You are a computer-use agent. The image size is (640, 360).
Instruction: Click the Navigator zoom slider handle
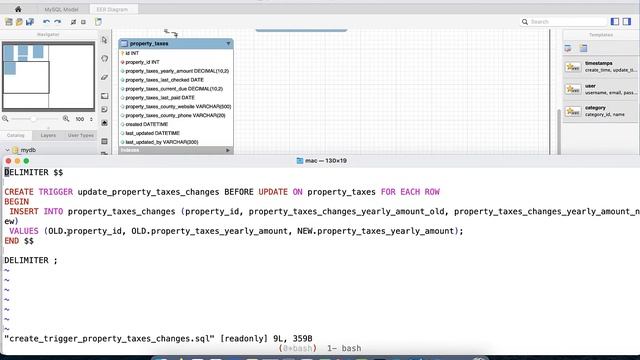[x=33, y=119]
